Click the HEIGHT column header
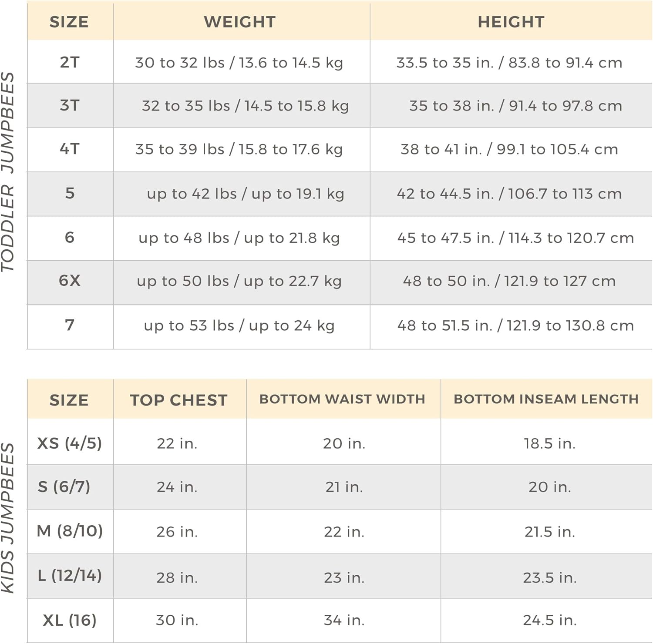This screenshot has width=653, height=644. coord(511,22)
